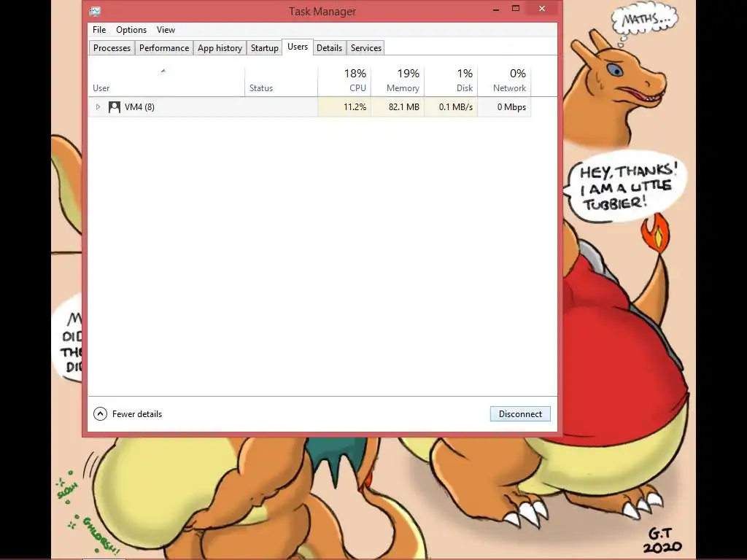This screenshot has height=560, width=747.
Task: Minimize the Task Manager window
Action: click(x=496, y=9)
